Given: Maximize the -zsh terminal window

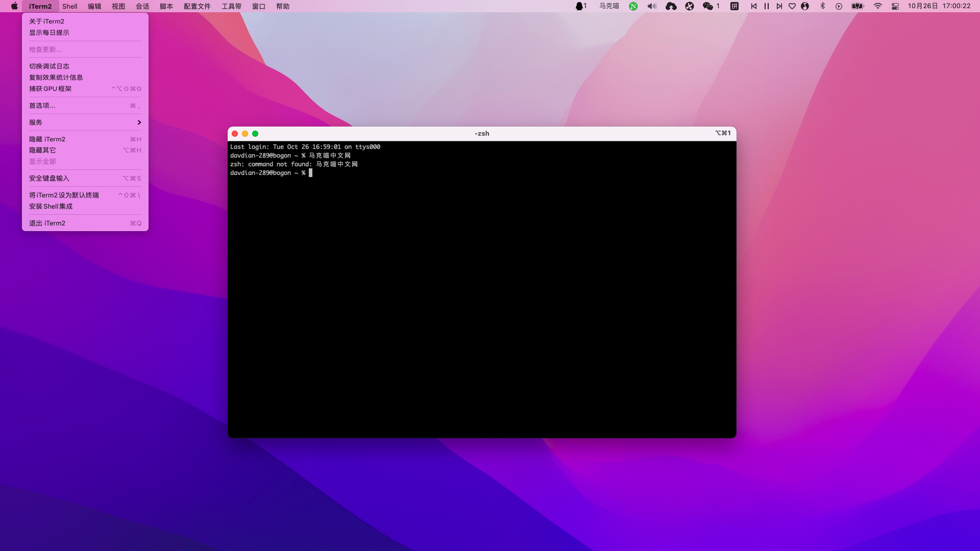Looking at the screenshot, I should pyautogui.click(x=255, y=134).
